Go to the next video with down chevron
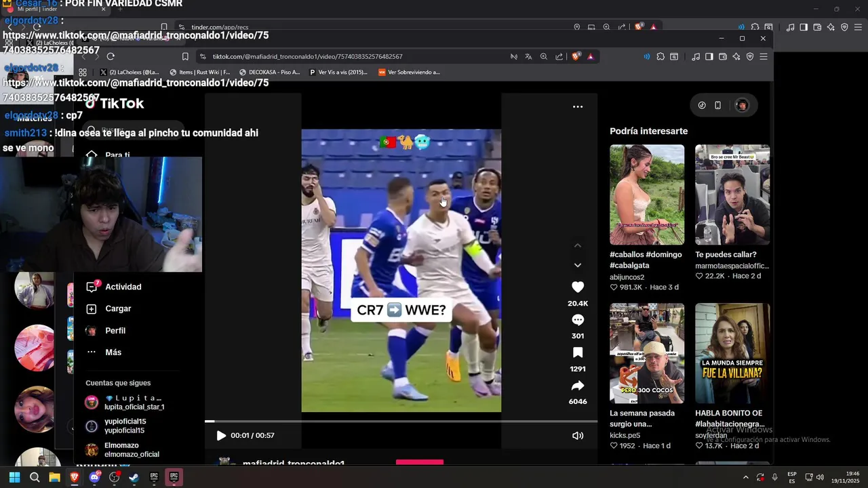The height and width of the screenshot is (488, 868). [578, 265]
